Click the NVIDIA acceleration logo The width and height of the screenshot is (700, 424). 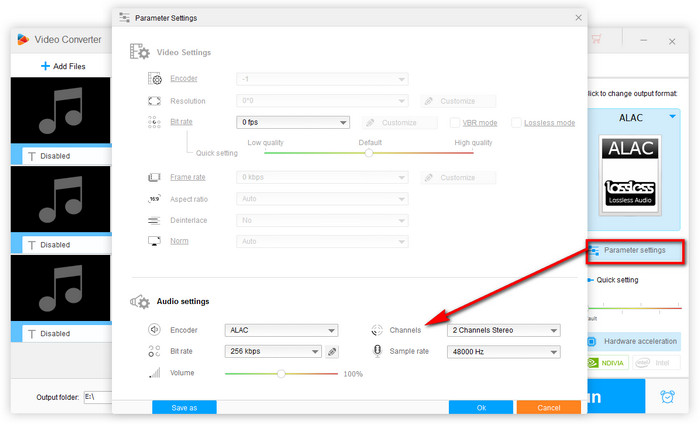[608, 362]
